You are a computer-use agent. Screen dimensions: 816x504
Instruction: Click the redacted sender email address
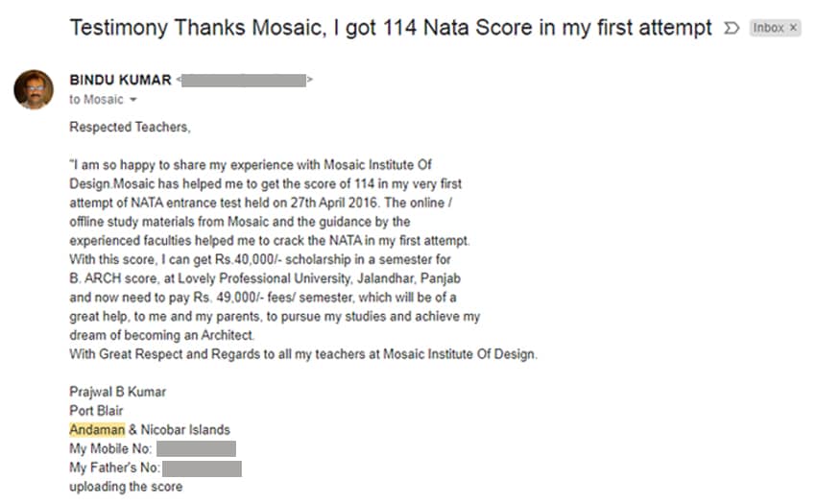(x=244, y=81)
